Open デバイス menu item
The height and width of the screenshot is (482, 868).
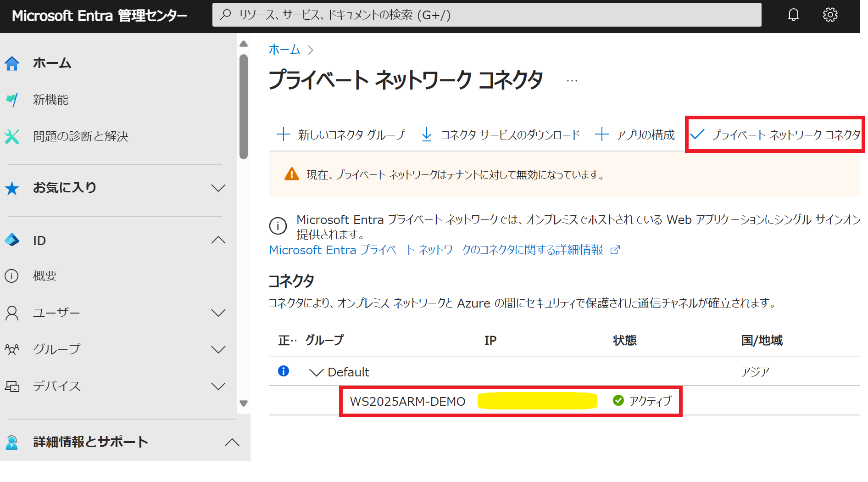[x=57, y=387]
